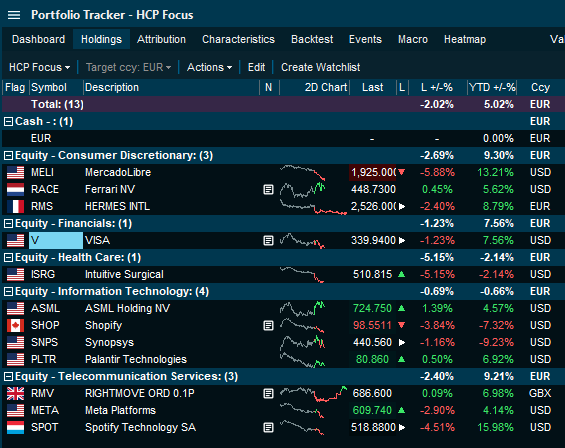565x448 pixels.
Task: Collapse the Equity - Information Technology group
Action: 8,291
